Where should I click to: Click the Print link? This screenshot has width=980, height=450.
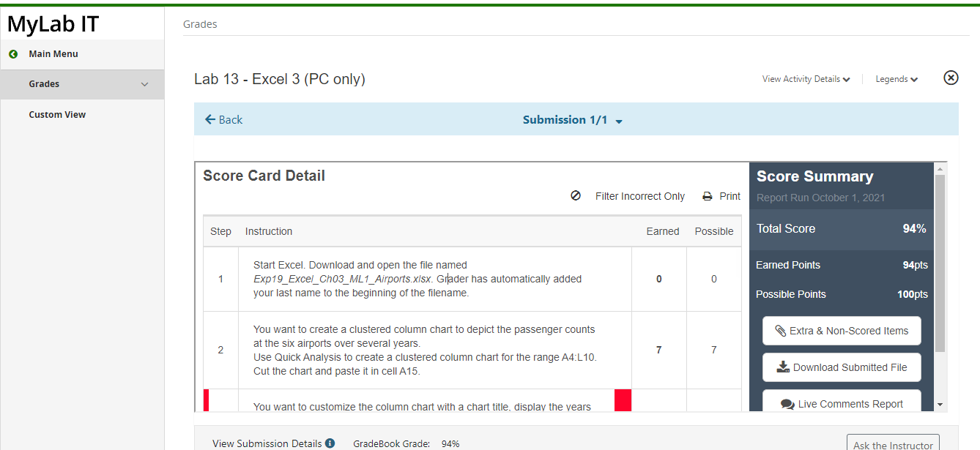(x=730, y=196)
